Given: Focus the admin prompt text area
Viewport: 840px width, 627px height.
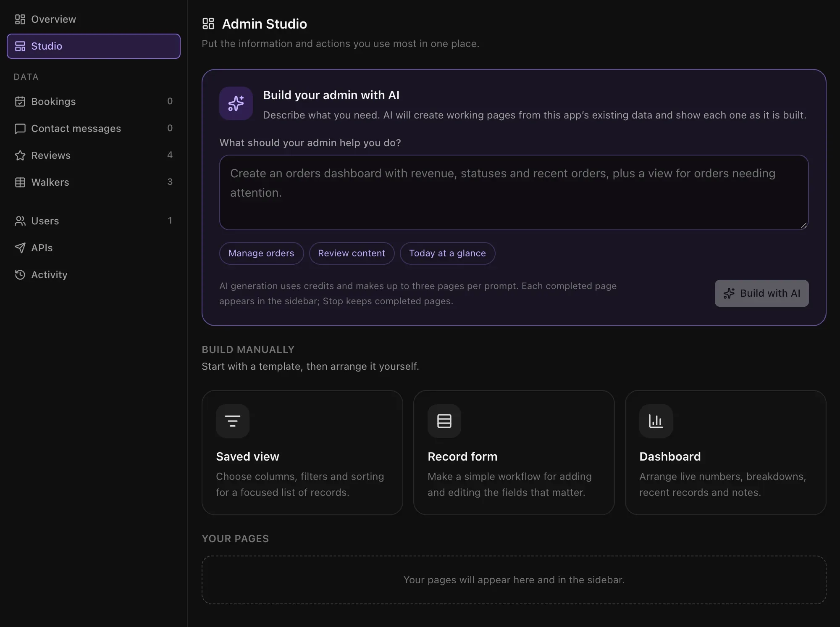Looking at the screenshot, I should coord(514,192).
